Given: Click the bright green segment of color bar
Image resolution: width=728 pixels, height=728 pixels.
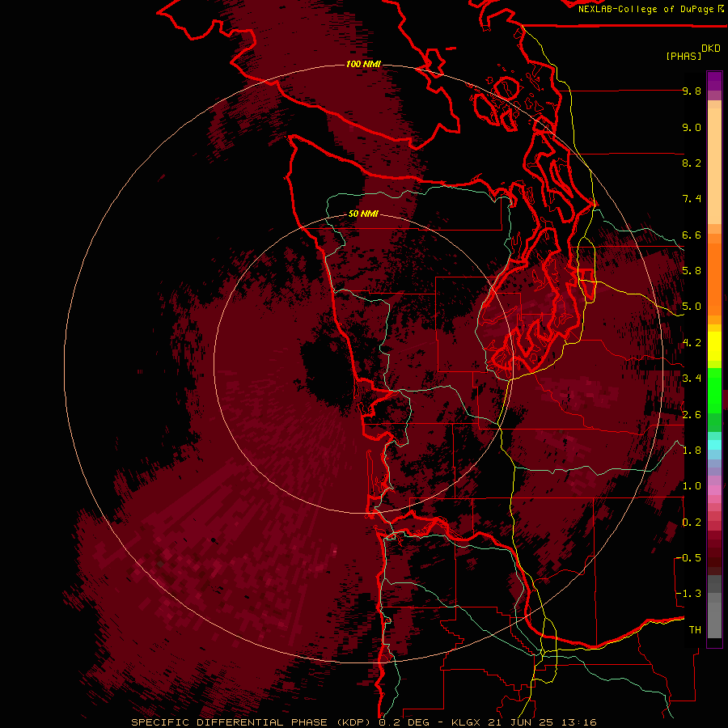Looking at the screenshot, I should click(714, 390).
